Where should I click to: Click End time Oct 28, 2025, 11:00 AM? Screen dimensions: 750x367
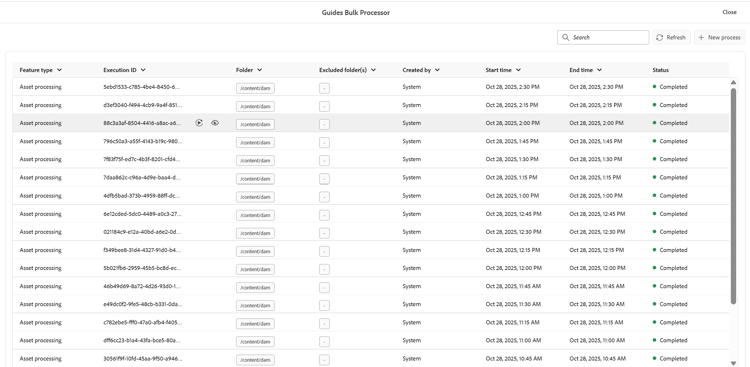point(597,341)
